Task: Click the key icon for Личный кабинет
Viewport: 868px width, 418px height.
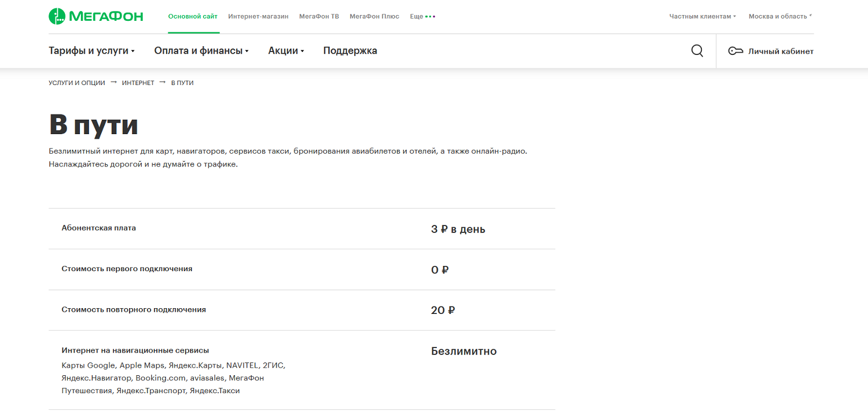Action: [x=735, y=51]
